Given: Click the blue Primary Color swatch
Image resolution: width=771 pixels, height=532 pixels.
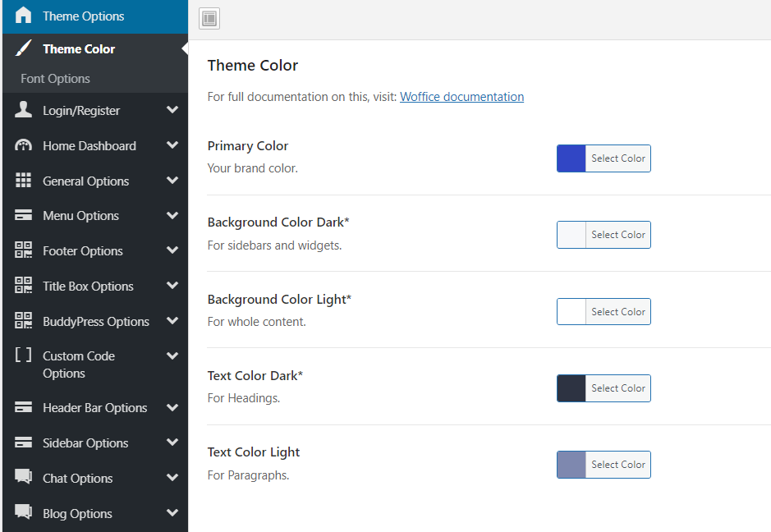Looking at the screenshot, I should (x=571, y=158).
